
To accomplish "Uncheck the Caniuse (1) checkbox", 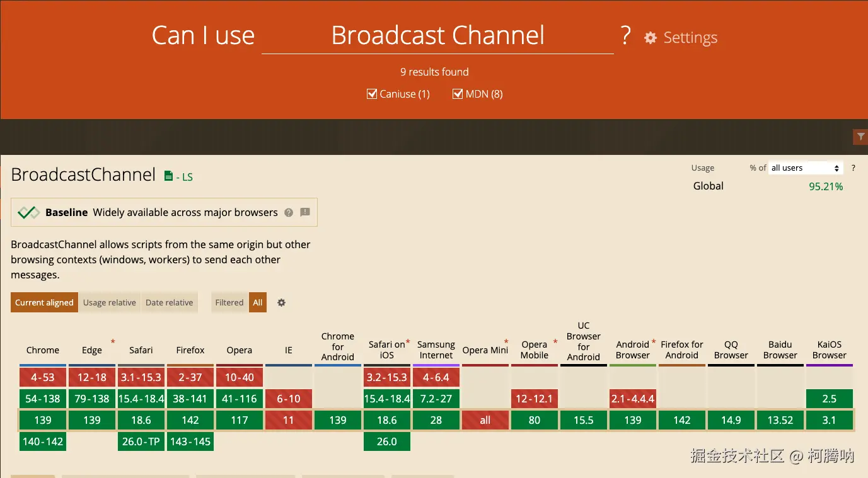I will tap(372, 94).
